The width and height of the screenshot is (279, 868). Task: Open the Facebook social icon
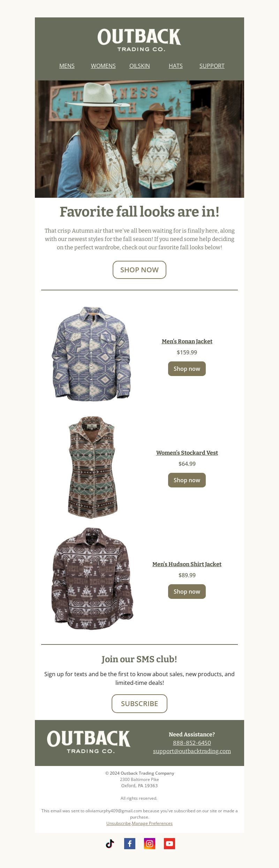[x=130, y=844]
